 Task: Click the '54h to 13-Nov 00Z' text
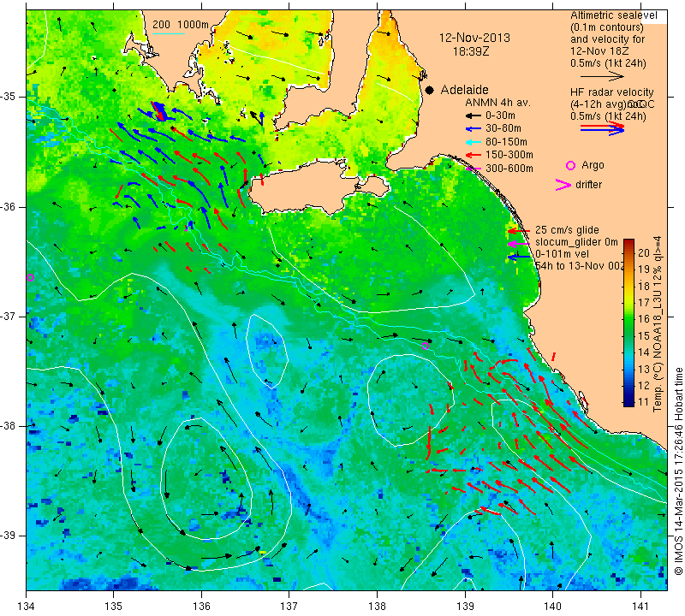580,266
